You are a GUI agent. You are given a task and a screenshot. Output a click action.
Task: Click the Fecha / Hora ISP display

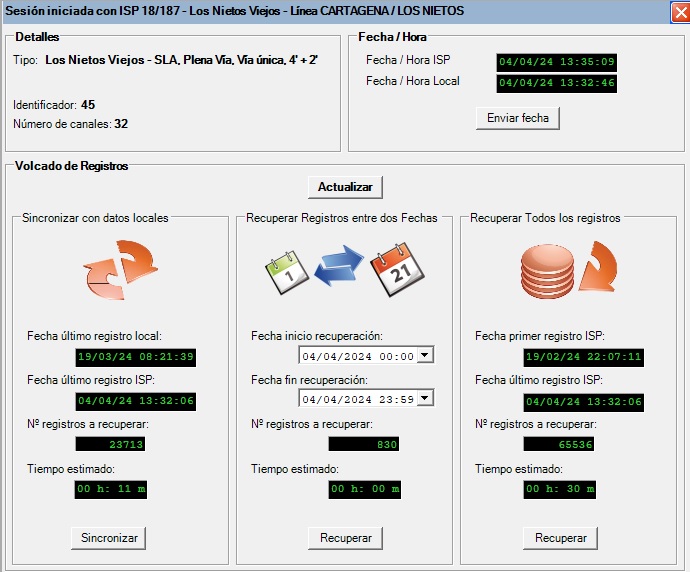pos(557,62)
